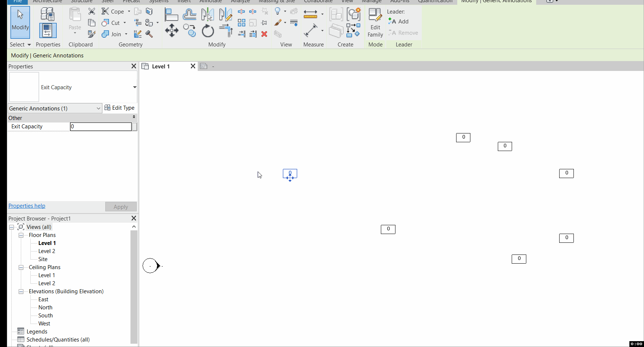Collapse the Floor Plans tree branch
Viewport: 644px width, 347px height.
[x=21, y=235]
